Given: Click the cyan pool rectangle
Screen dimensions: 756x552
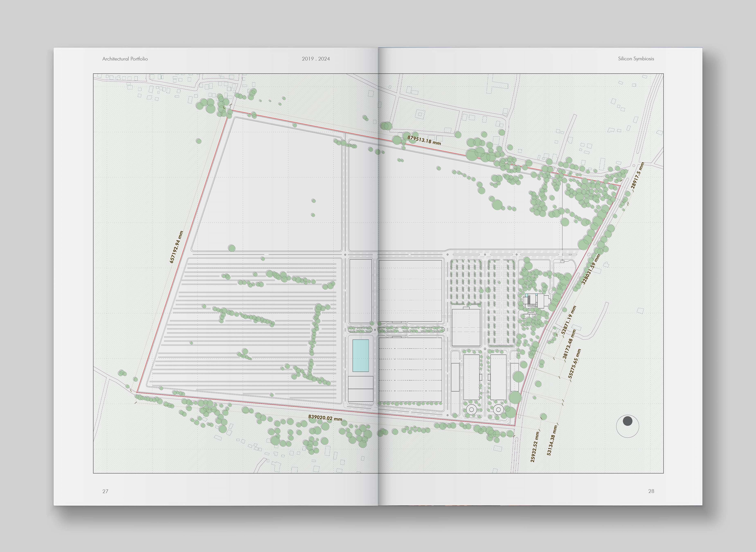Looking at the screenshot, I should coord(361,356).
